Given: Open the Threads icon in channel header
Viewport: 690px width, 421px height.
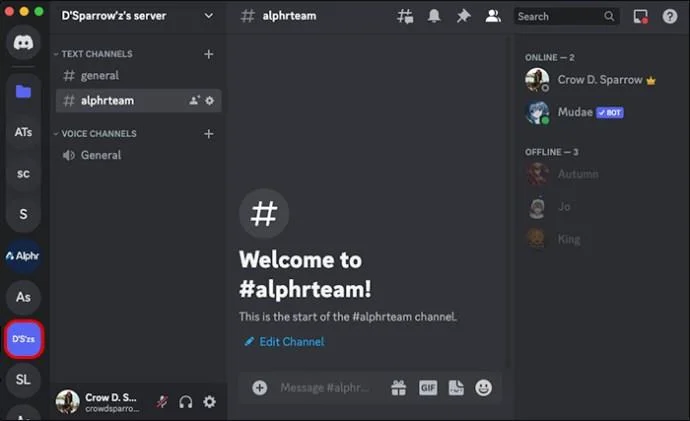Looking at the screenshot, I should (x=405, y=16).
